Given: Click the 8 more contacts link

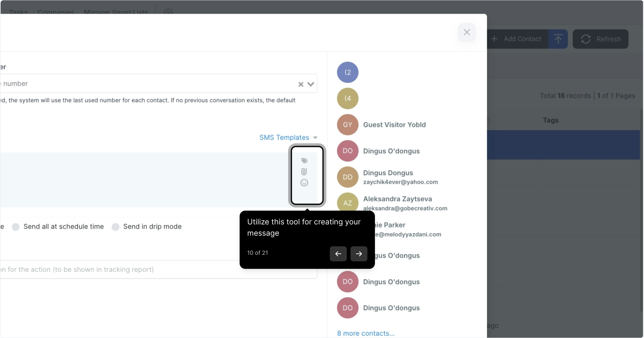Looking at the screenshot, I should pyautogui.click(x=366, y=333).
